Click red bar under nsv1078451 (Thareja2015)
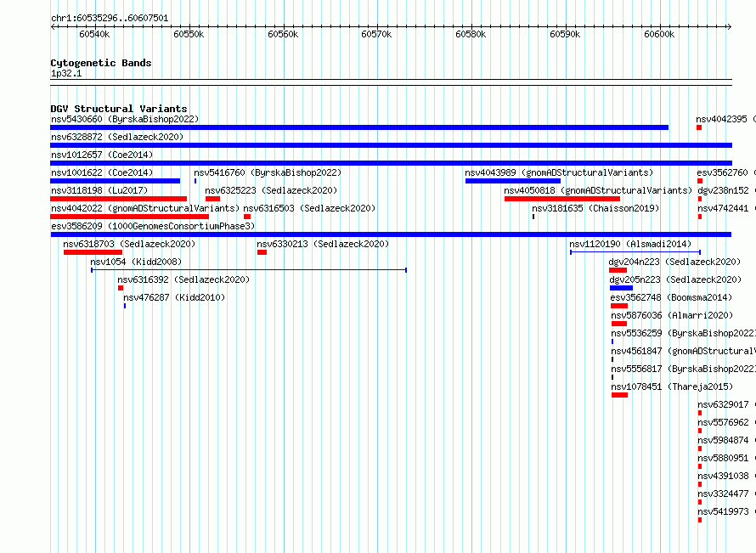 click(619, 395)
